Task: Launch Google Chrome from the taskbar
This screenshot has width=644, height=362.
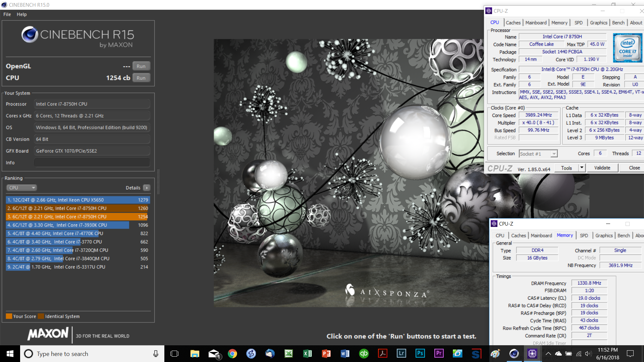Action: (232, 354)
